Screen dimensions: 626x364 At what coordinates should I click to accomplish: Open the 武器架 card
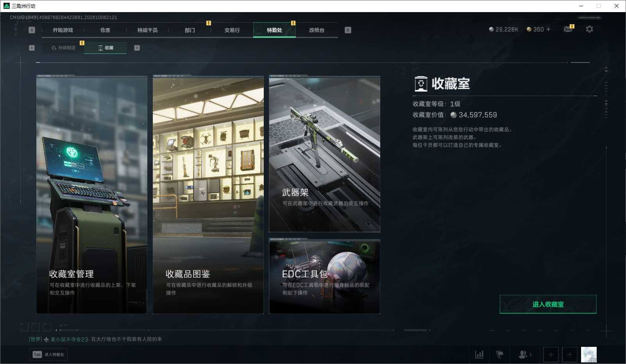[324, 155]
